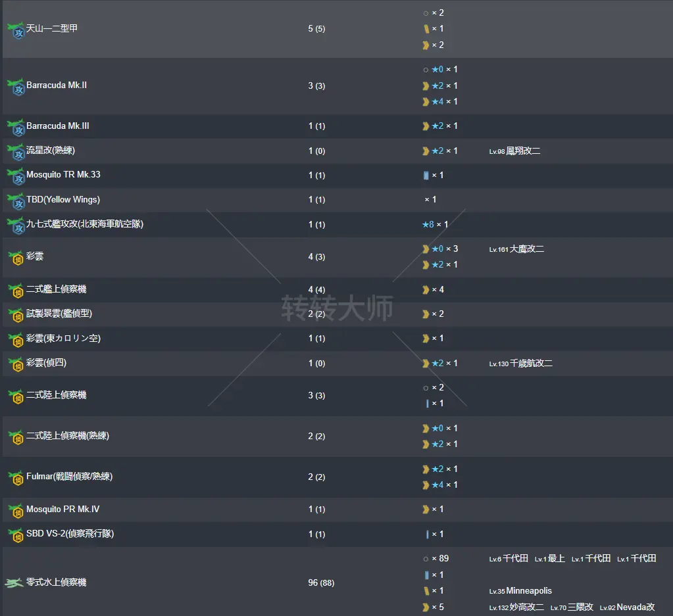673x616 pixels.
Task: Click the ship name 千歳航改二
Action: pos(530,364)
